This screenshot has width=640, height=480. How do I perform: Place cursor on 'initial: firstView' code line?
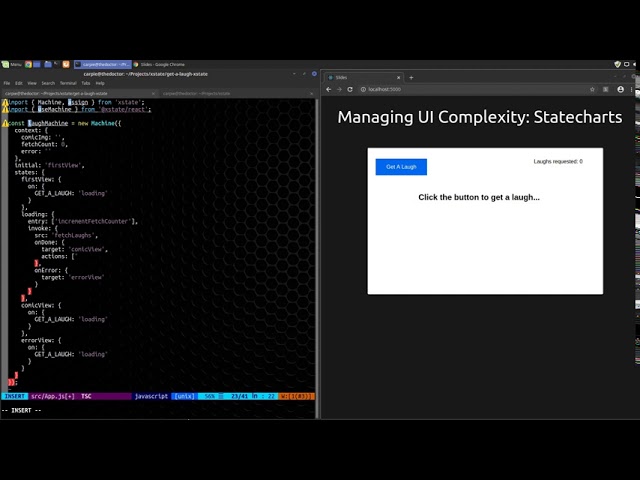click(x=49, y=165)
